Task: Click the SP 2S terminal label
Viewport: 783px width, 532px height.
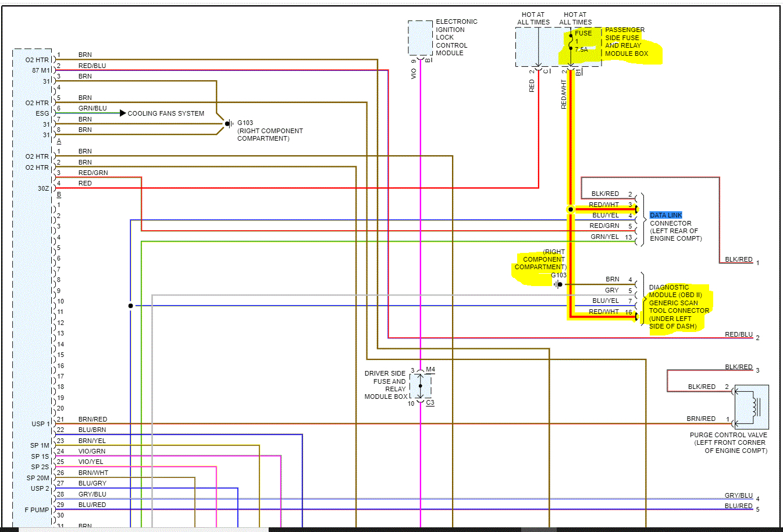Action: pyautogui.click(x=40, y=467)
